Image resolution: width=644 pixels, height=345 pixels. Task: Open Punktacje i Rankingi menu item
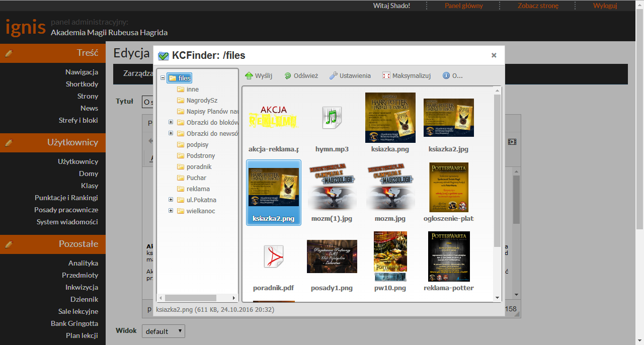[66, 198]
